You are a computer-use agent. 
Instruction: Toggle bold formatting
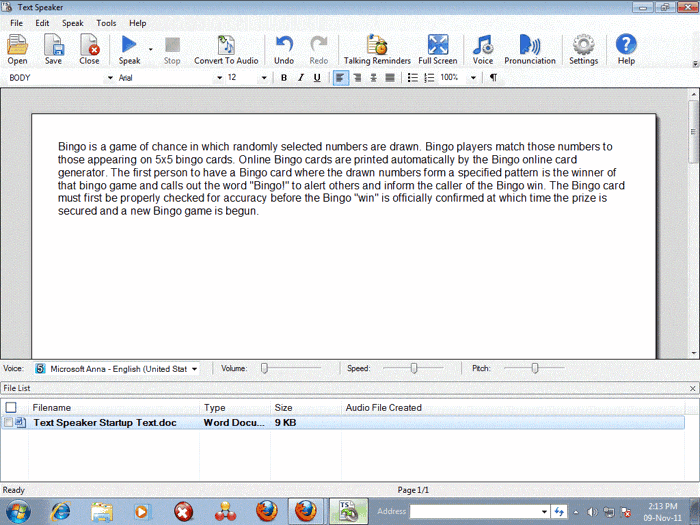[x=284, y=77]
